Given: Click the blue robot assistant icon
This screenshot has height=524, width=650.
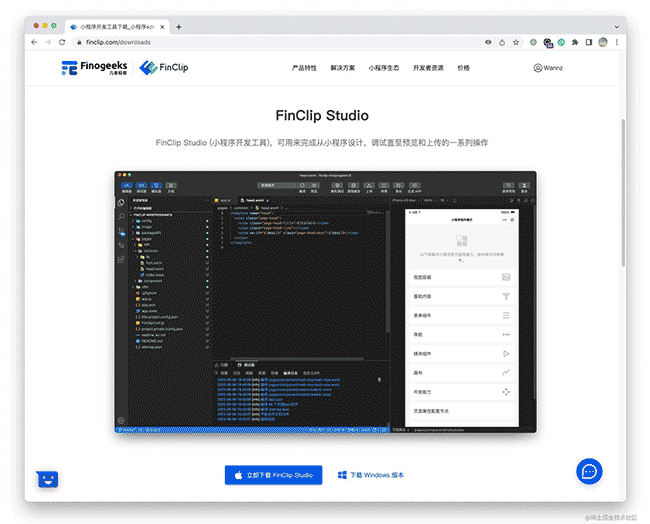Looking at the screenshot, I should click(47, 479).
